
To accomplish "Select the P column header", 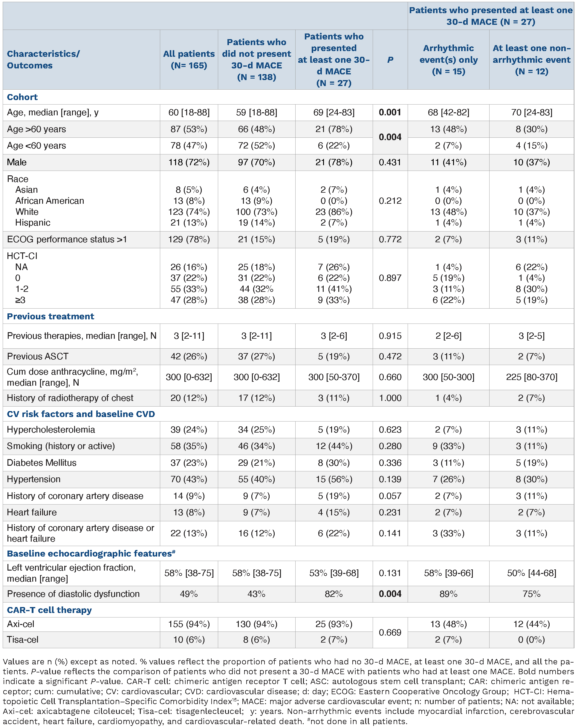I will pyautogui.click(x=390, y=60).
